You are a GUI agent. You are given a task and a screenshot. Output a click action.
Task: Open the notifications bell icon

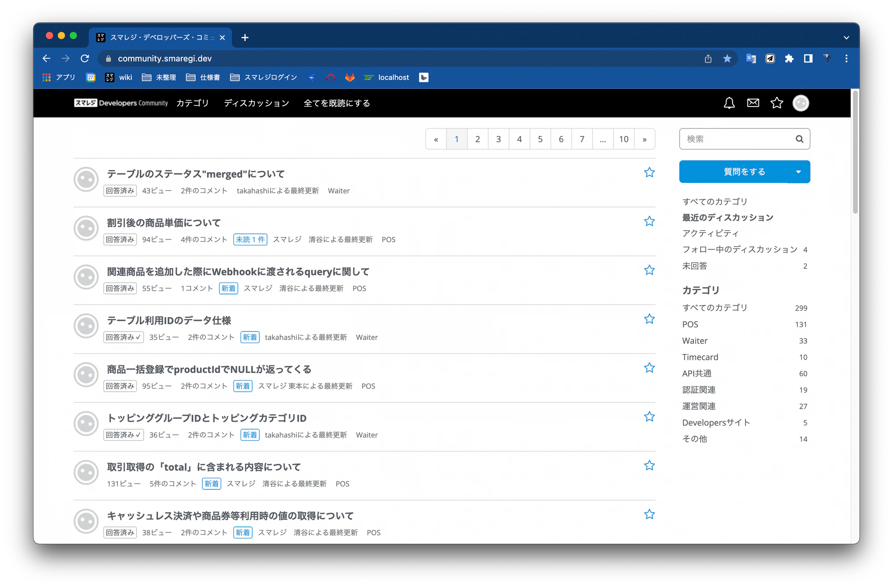729,103
